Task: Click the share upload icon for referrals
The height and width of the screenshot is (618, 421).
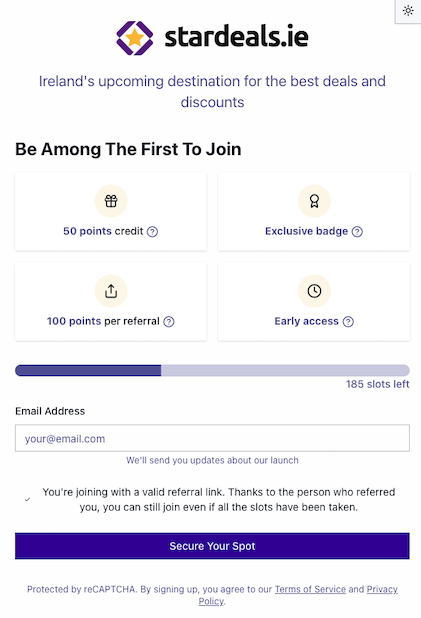Action: 111,291
